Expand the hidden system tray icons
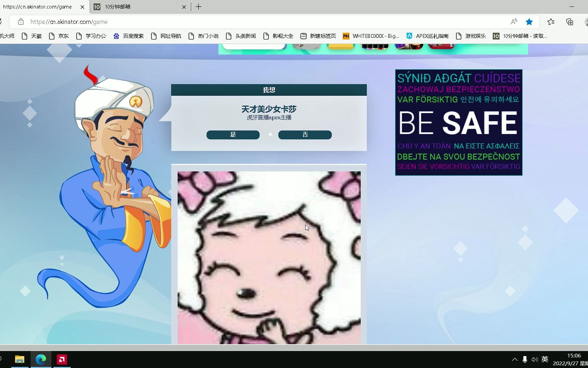Viewport: 588px width, 368px height. point(515,359)
